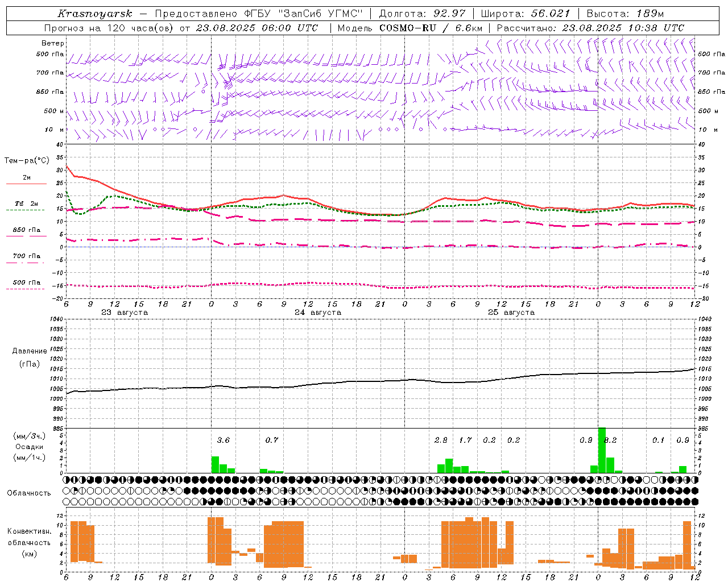Image resolution: width=728 pixels, height=582 pixels.
Task: Click the 24 августа date label
Action: click(x=318, y=313)
